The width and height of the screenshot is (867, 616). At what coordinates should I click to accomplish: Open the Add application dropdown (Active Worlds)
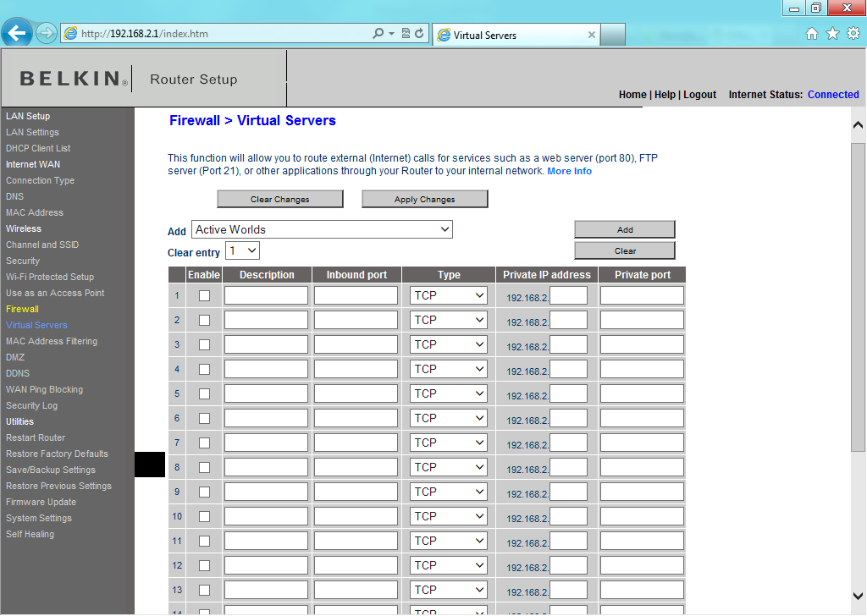pos(322,229)
